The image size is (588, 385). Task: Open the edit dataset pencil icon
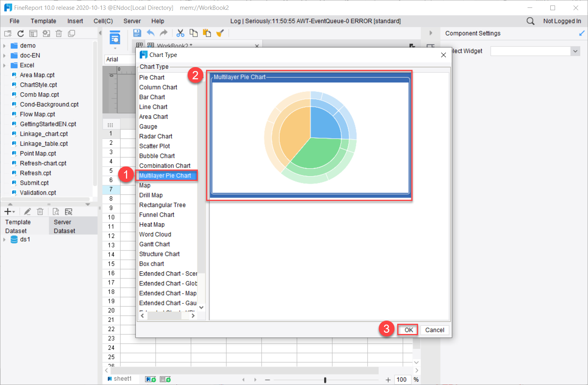point(27,212)
